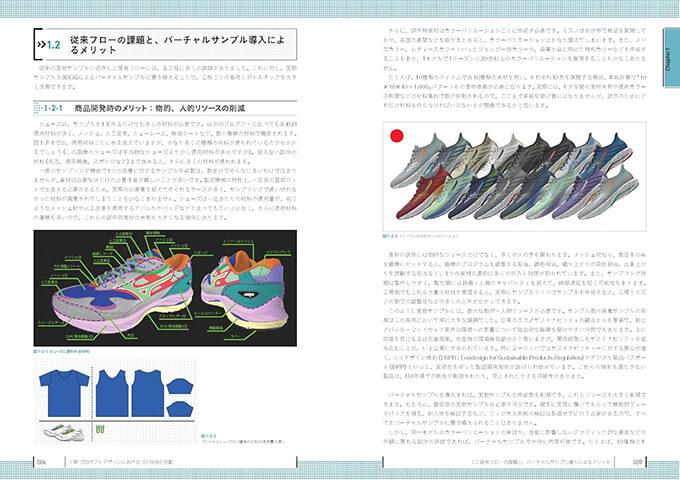The width and height of the screenshot is (680, 480).
Task: Click the red circle on the color variation figure
Action: (396, 136)
